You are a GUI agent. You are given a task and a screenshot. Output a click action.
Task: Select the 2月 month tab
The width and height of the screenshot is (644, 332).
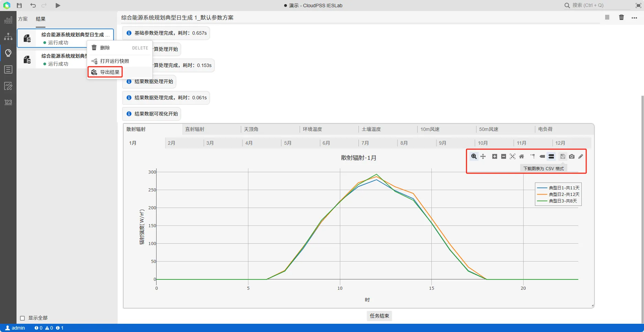[x=184, y=143]
